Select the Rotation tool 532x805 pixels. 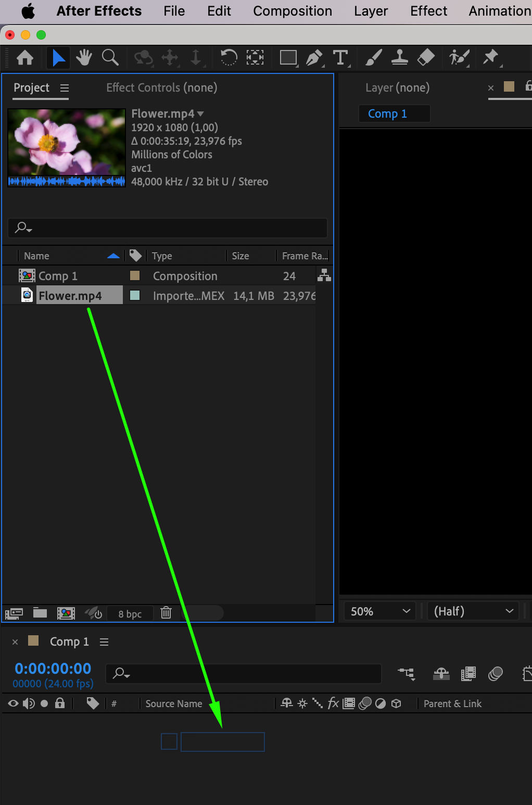(229, 57)
